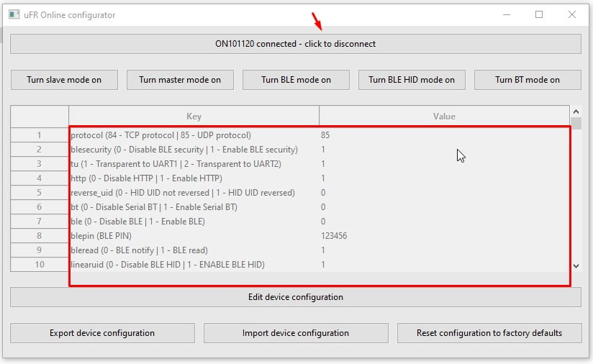593x364 pixels.
Task: Select the tu Transparent to UART key
Action: click(194, 164)
